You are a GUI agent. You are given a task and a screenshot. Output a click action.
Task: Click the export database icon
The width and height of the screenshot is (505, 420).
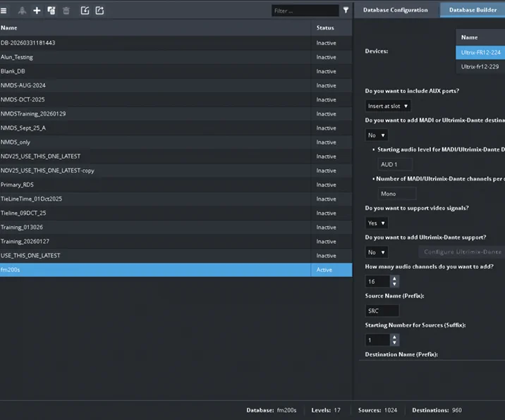click(99, 11)
